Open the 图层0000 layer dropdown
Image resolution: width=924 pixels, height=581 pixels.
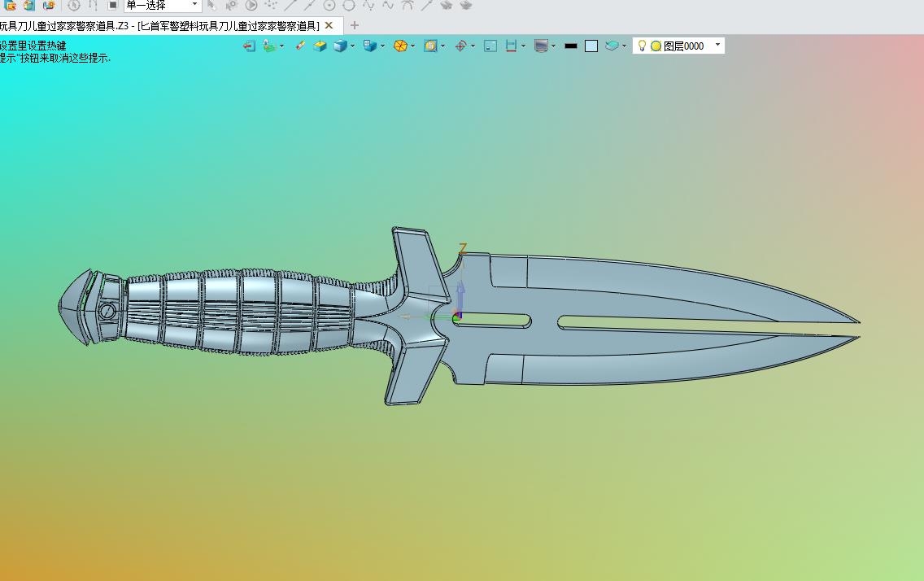point(717,46)
